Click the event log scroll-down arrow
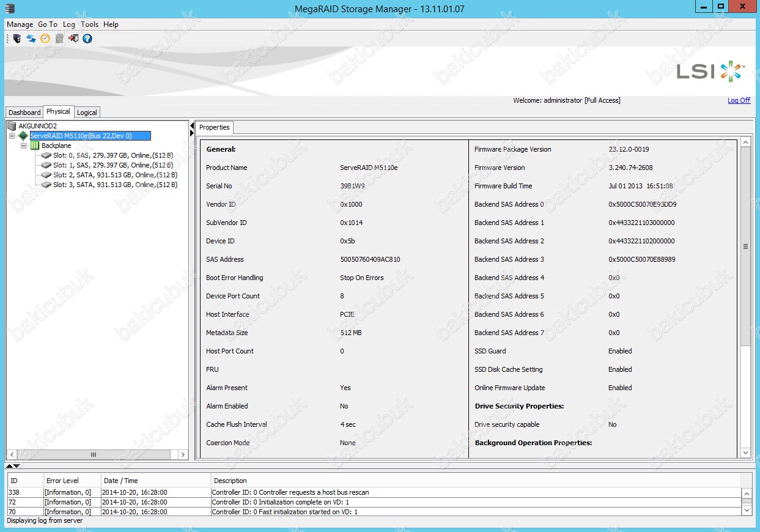 (747, 509)
